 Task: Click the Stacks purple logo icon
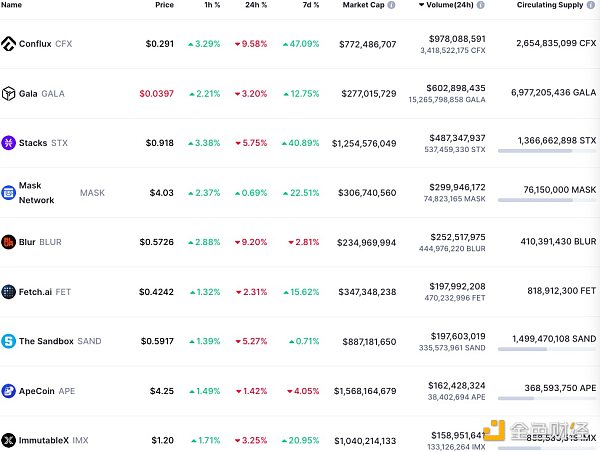(9, 142)
